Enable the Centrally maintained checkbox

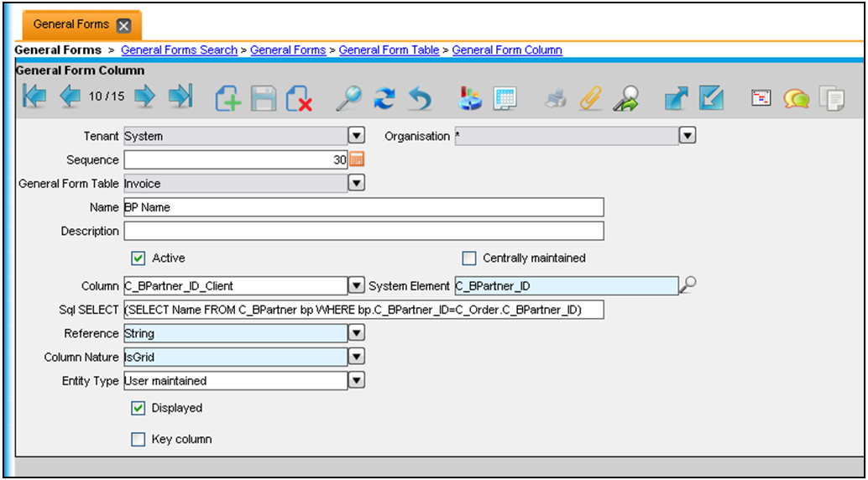click(x=469, y=258)
